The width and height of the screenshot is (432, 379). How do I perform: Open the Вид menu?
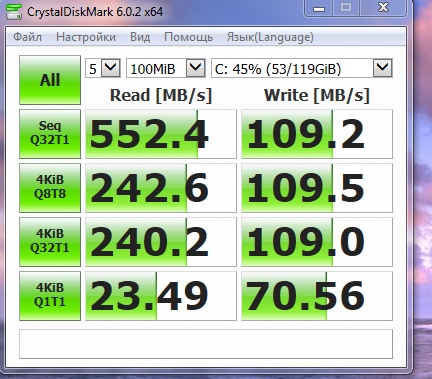pos(140,37)
